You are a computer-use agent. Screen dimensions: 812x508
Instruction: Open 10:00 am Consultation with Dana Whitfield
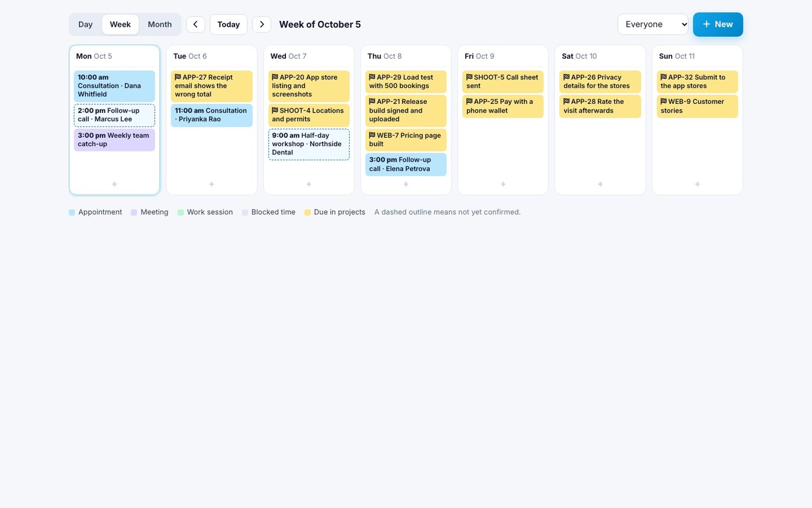pos(114,86)
